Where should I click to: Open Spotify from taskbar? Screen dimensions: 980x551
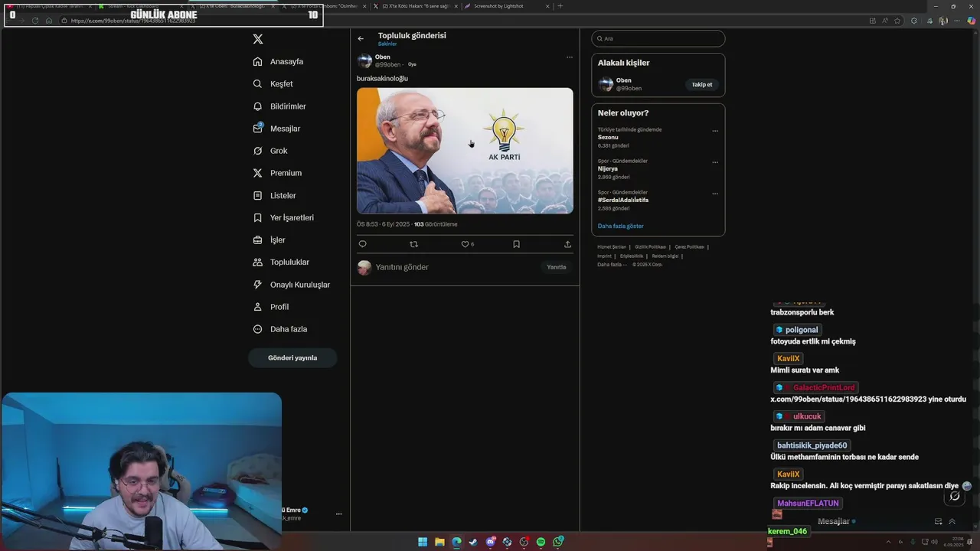tap(541, 542)
